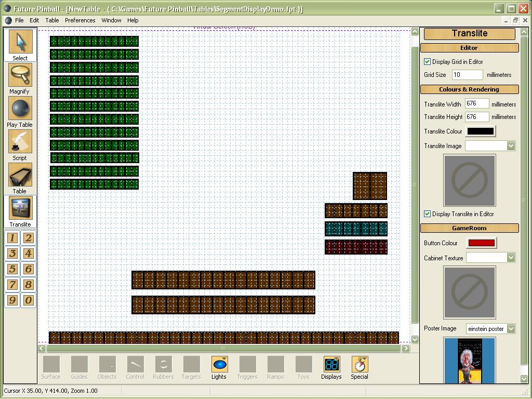Screen dimensions: 532x399
Task: Pick the black Translite Colour swatch
Action: pyautogui.click(x=481, y=131)
